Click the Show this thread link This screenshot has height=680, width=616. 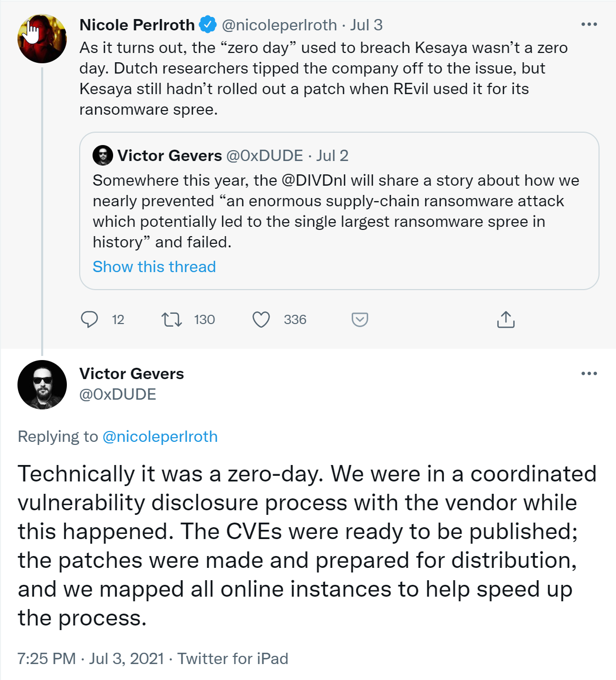point(154,266)
